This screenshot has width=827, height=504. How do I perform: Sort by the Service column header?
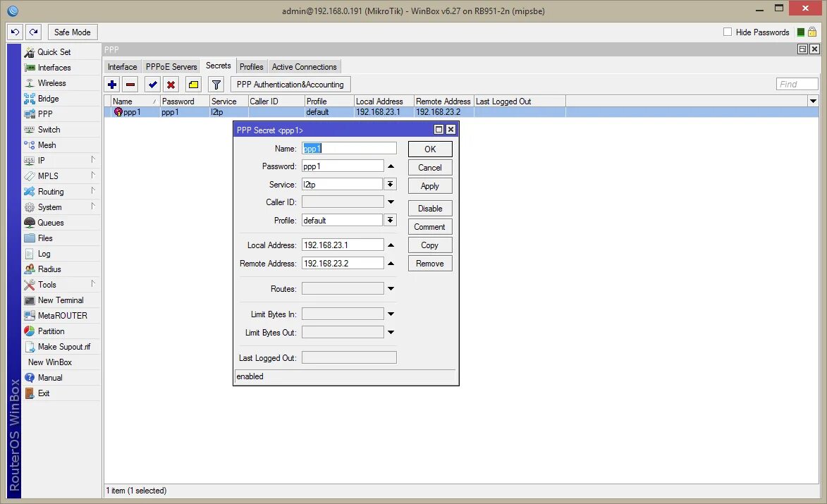tap(228, 102)
